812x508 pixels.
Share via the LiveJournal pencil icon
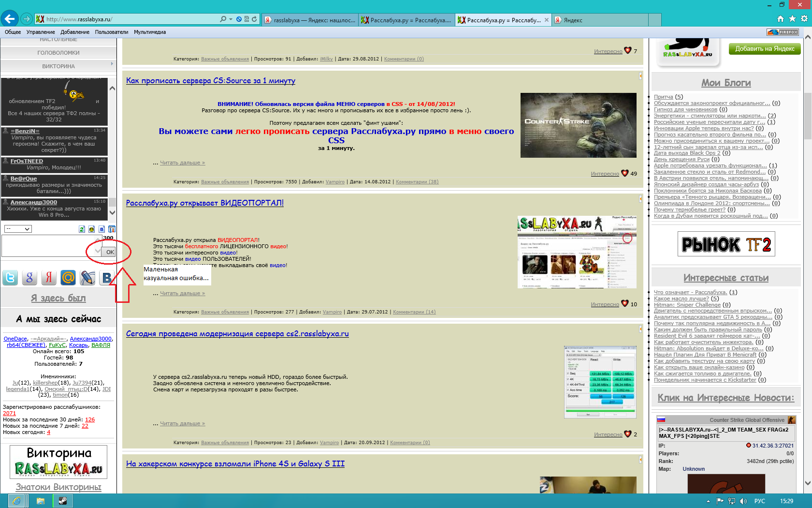point(87,278)
